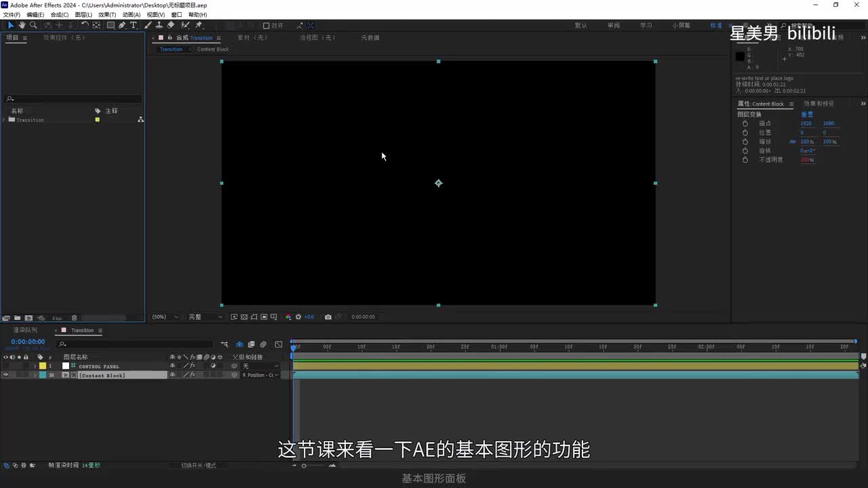Delete selected item with Project trash icon

75,318
